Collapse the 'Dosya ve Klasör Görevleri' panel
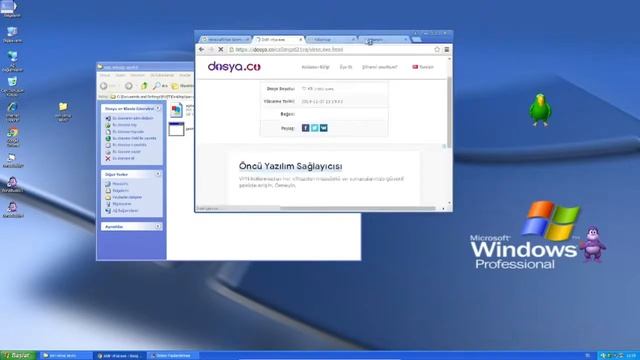The image size is (640, 360). [158, 109]
